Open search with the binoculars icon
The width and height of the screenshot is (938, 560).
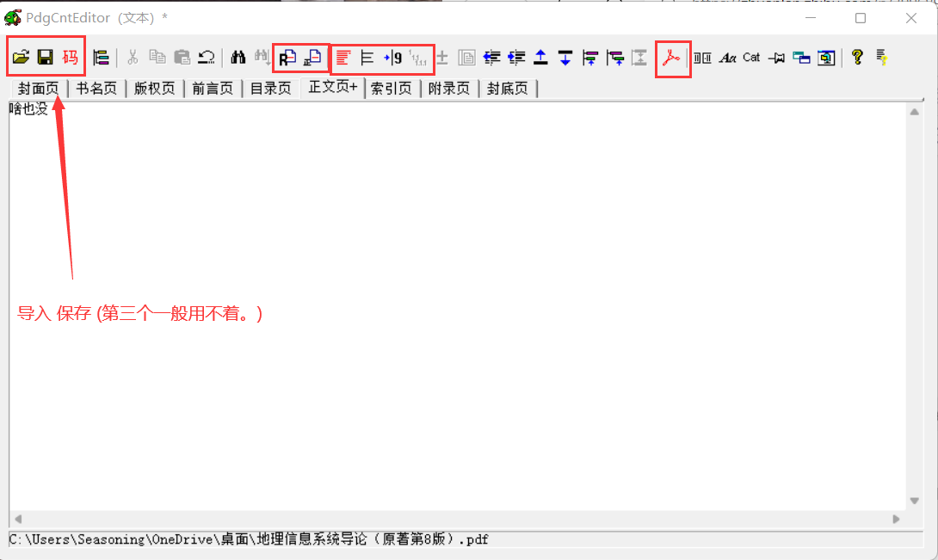point(238,57)
